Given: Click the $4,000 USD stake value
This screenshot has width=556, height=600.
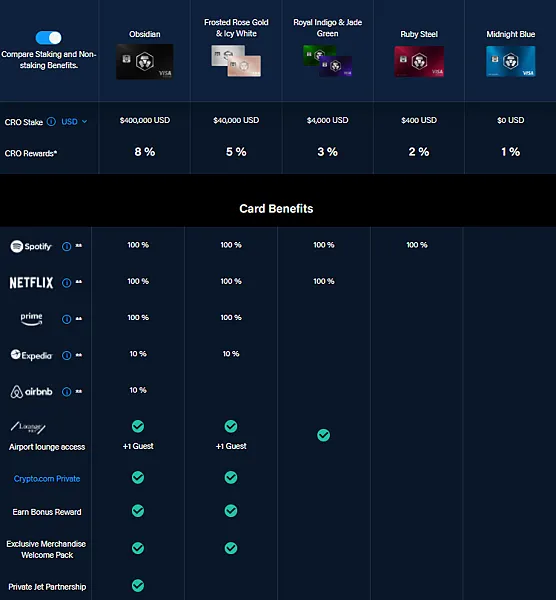Looking at the screenshot, I should pos(328,120).
